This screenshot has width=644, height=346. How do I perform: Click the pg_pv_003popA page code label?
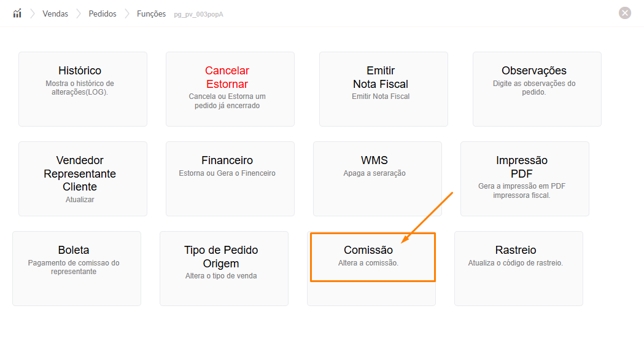[x=198, y=14]
